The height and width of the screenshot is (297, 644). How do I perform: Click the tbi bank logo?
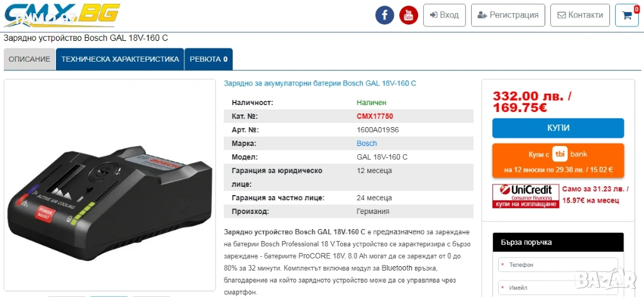click(x=560, y=154)
